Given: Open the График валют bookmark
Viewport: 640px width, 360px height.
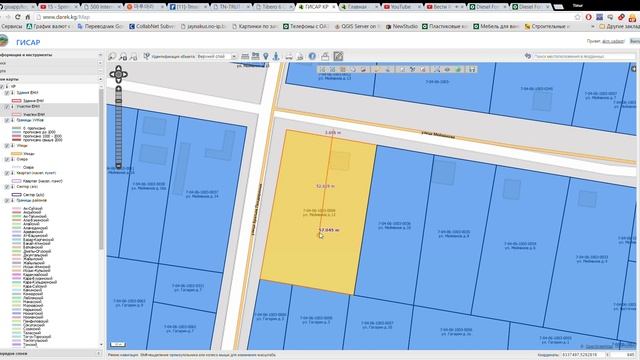Looking at the screenshot, I should pyautogui.click(x=49, y=27).
